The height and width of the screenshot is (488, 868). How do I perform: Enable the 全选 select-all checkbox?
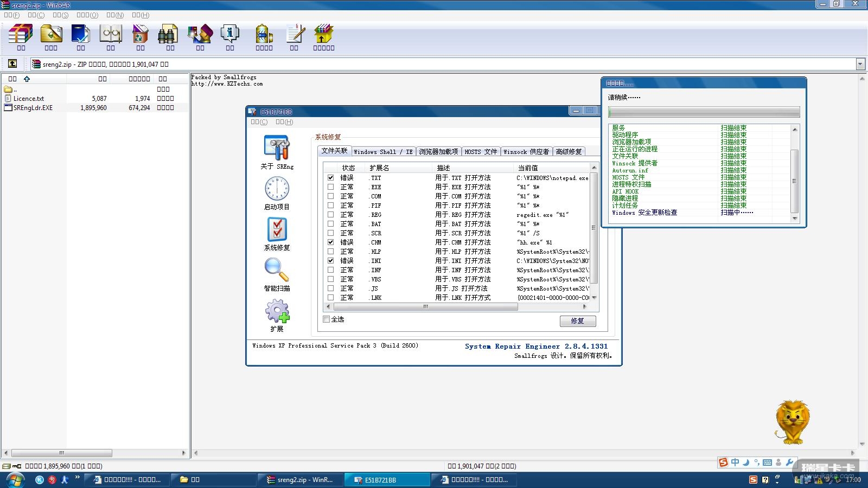(327, 319)
